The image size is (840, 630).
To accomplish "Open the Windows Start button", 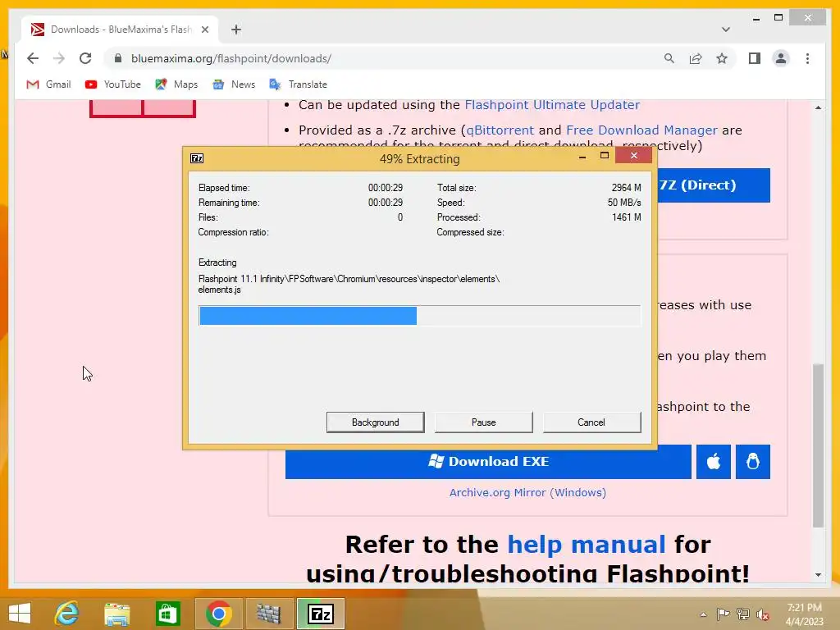I will (20, 614).
